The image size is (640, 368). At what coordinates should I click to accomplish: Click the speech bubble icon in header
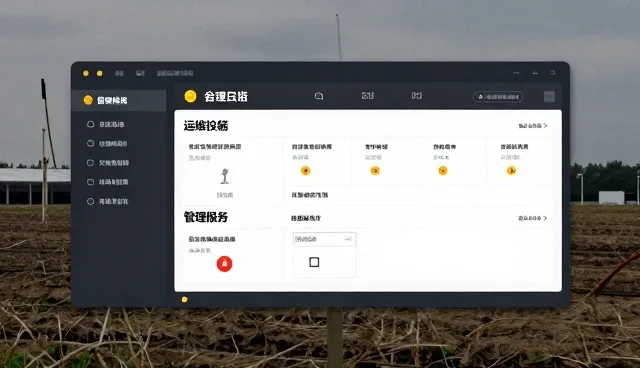click(x=319, y=96)
